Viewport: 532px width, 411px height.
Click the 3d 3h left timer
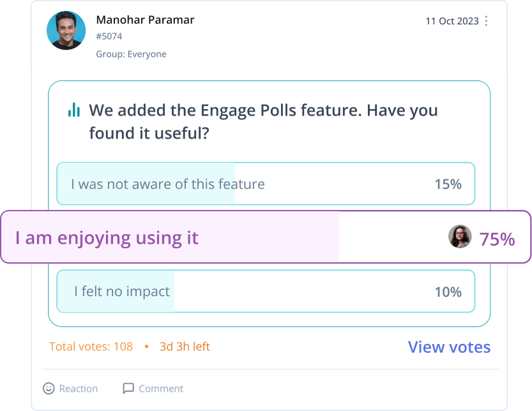coord(185,347)
